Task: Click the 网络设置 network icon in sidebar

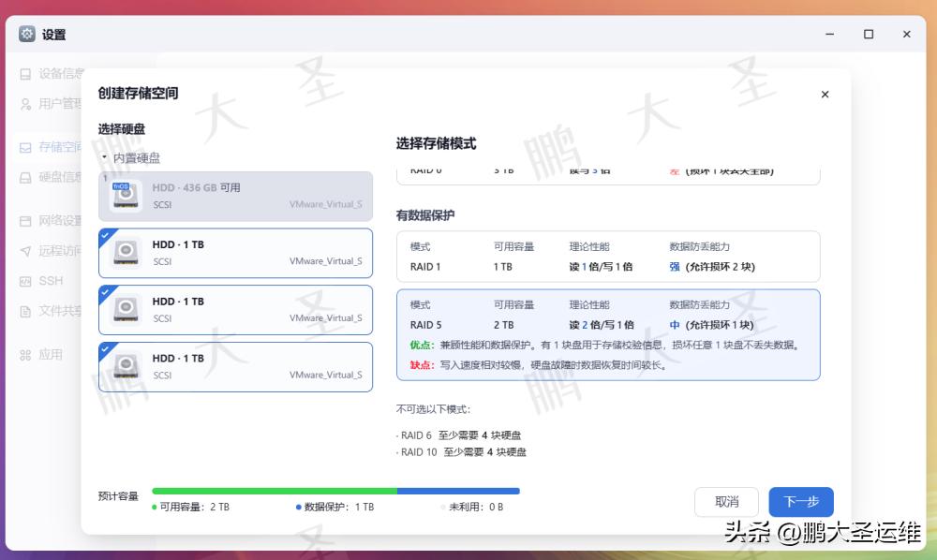Action: pyautogui.click(x=26, y=221)
